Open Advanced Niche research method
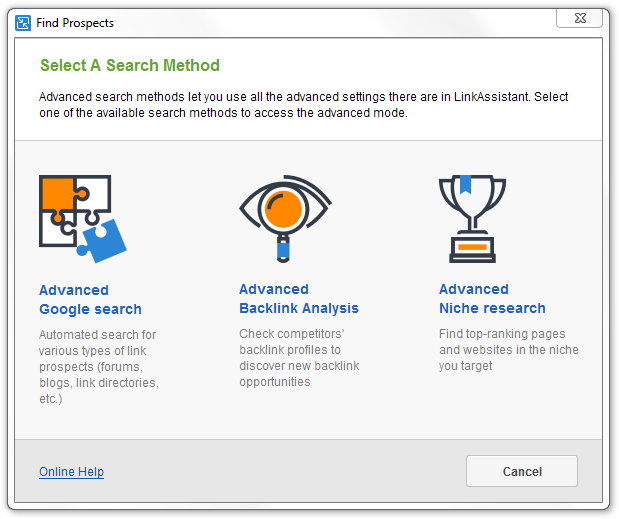This screenshot has width=619, height=519. click(x=492, y=299)
